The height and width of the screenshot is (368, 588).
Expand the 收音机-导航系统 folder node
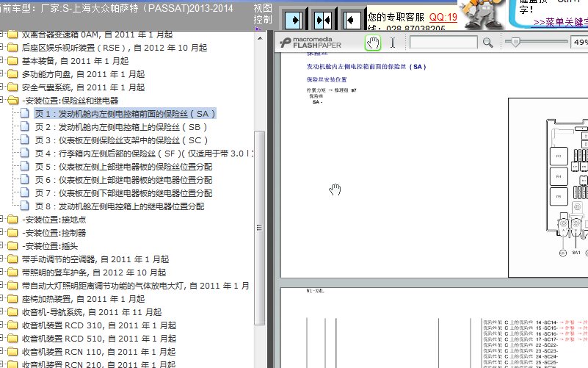click(1, 311)
